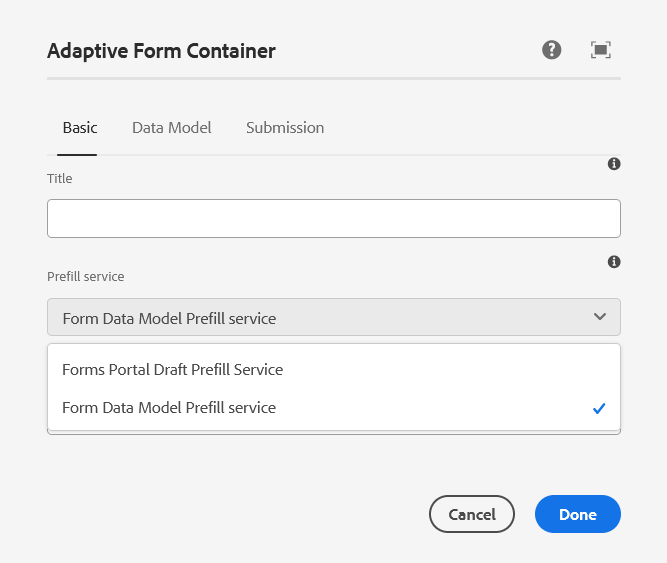667x563 pixels.
Task: Go to the Submission tab
Action: coord(285,128)
